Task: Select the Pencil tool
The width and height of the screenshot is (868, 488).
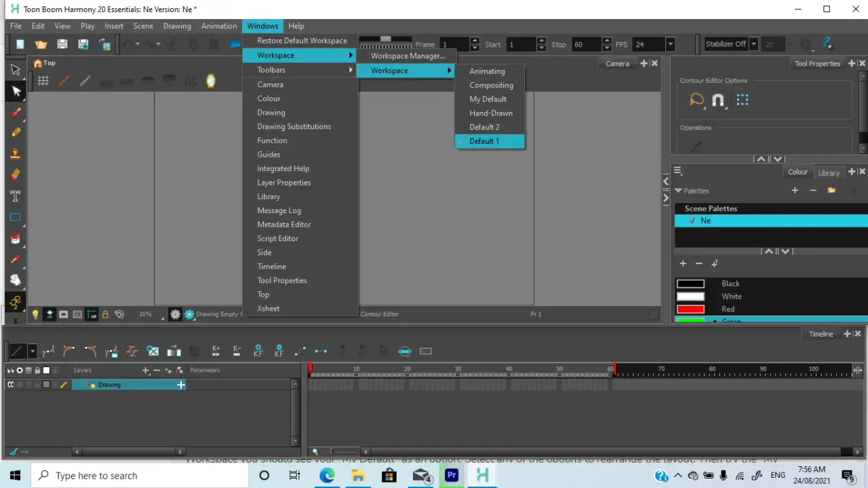Action: [16, 133]
